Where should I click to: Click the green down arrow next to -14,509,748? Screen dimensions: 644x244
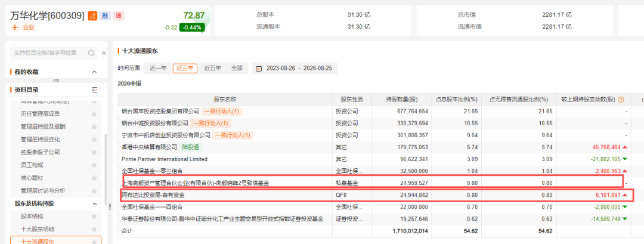pos(625,219)
